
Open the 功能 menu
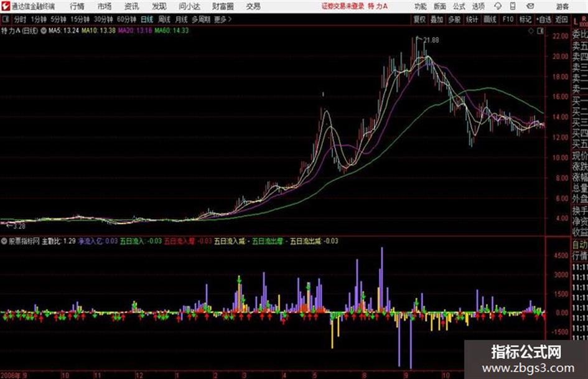[420, 6]
